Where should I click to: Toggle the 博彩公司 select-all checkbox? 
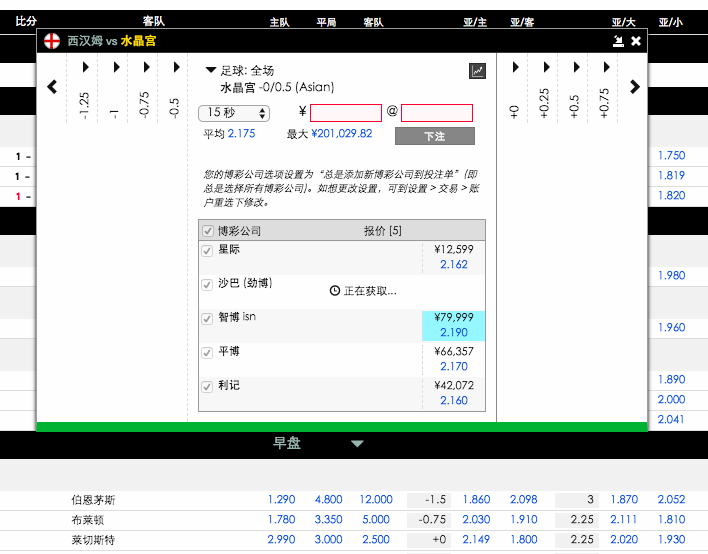point(208,231)
